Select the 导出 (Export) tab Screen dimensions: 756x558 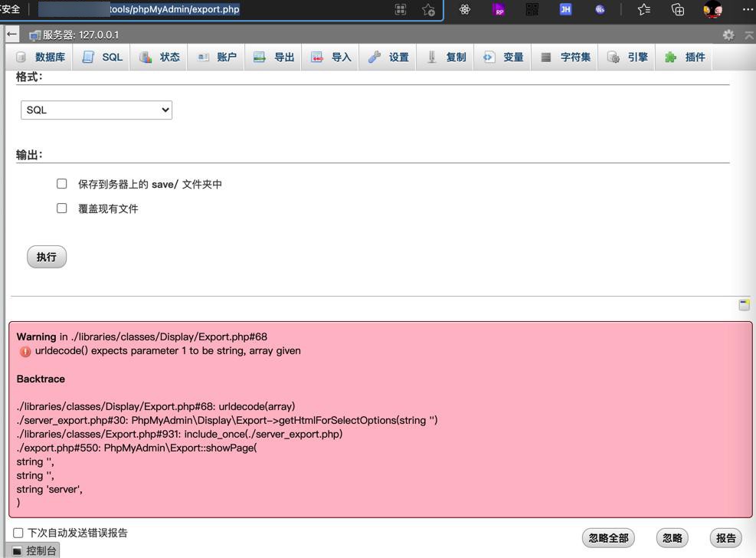(274, 57)
